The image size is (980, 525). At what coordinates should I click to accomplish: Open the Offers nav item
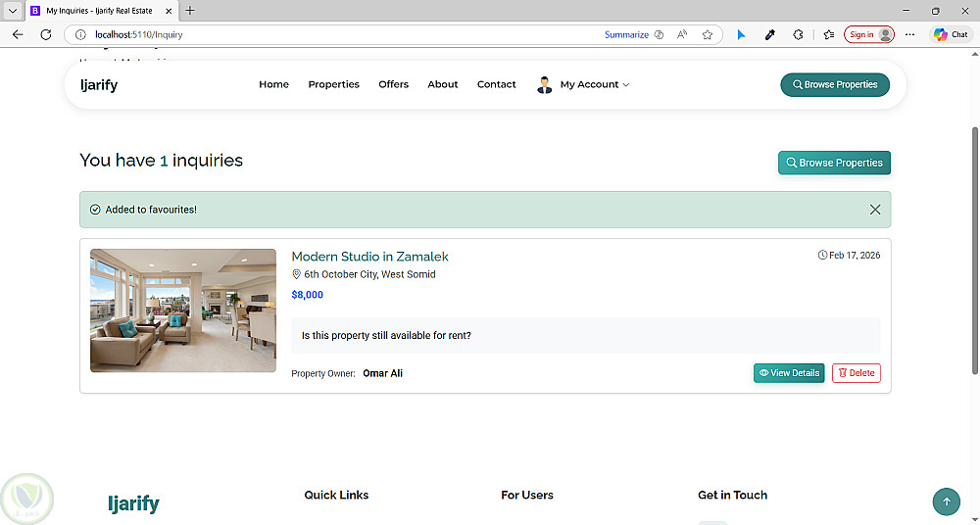pyautogui.click(x=393, y=85)
